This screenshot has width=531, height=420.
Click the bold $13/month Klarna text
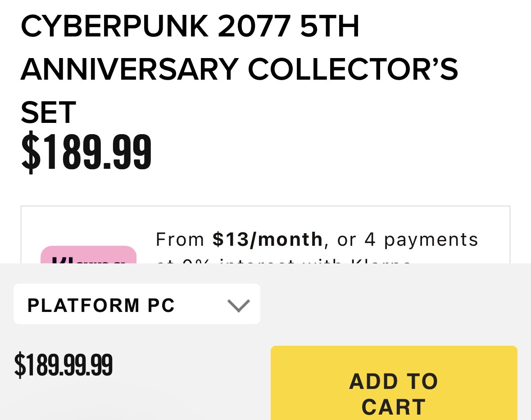coord(268,239)
